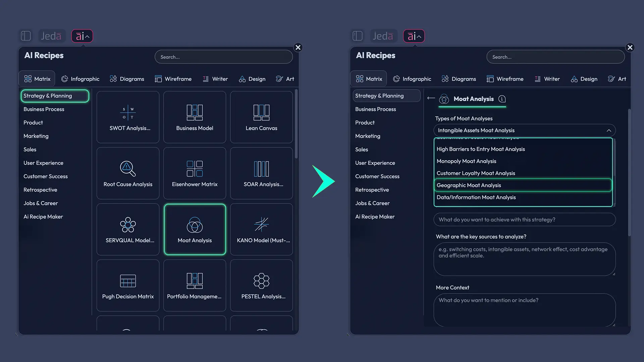
Task: Select the PESTEL Analysis recipe
Action: (x=261, y=285)
